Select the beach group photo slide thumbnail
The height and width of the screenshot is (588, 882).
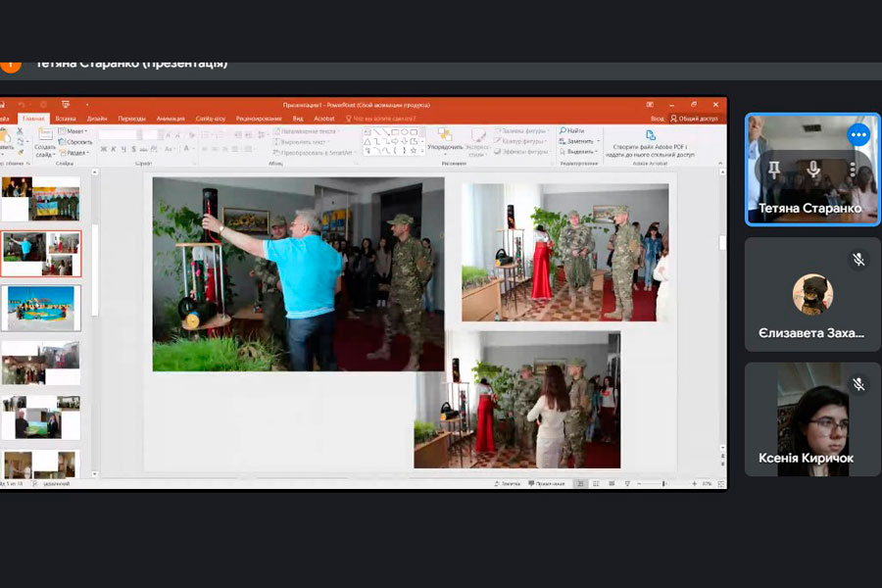pos(41,308)
